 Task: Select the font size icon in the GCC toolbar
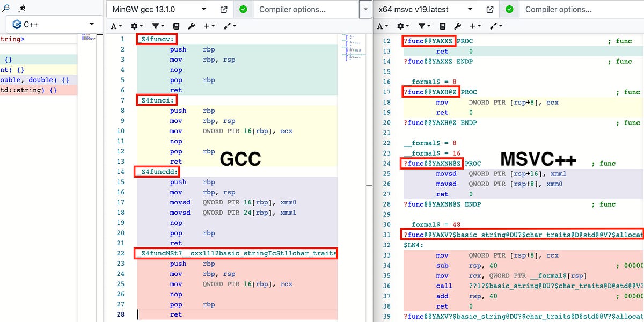click(114, 26)
